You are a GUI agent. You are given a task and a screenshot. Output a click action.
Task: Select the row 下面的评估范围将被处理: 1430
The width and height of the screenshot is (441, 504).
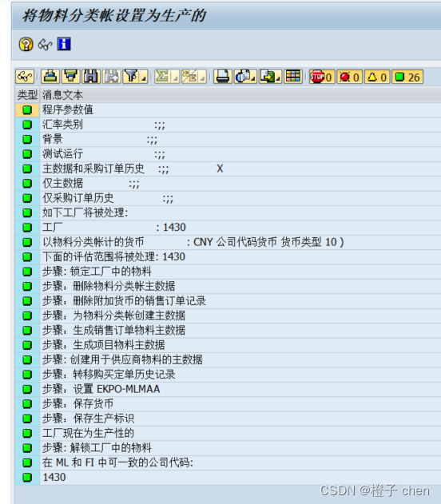[x=228, y=257]
